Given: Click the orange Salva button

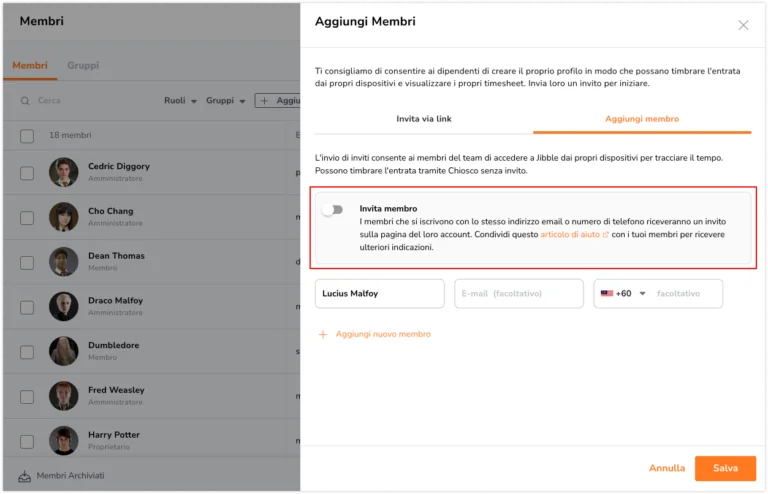Looking at the screenshot, I should pos(725,468).
